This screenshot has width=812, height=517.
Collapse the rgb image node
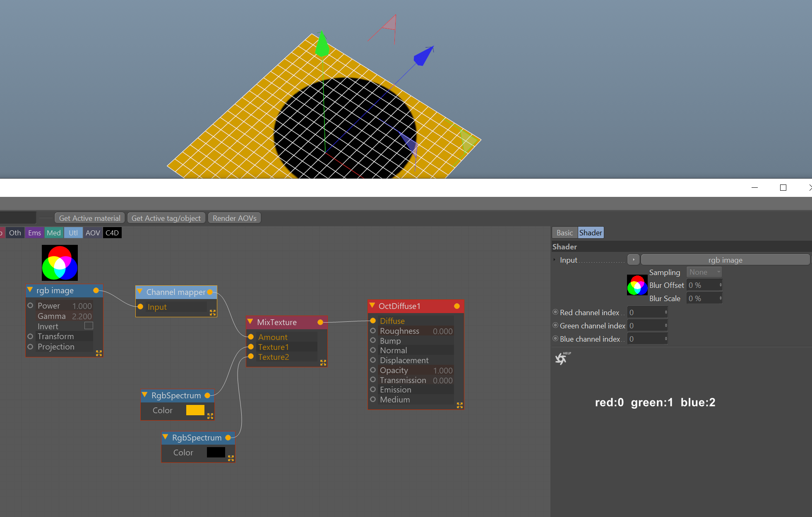tap(30, 290)
